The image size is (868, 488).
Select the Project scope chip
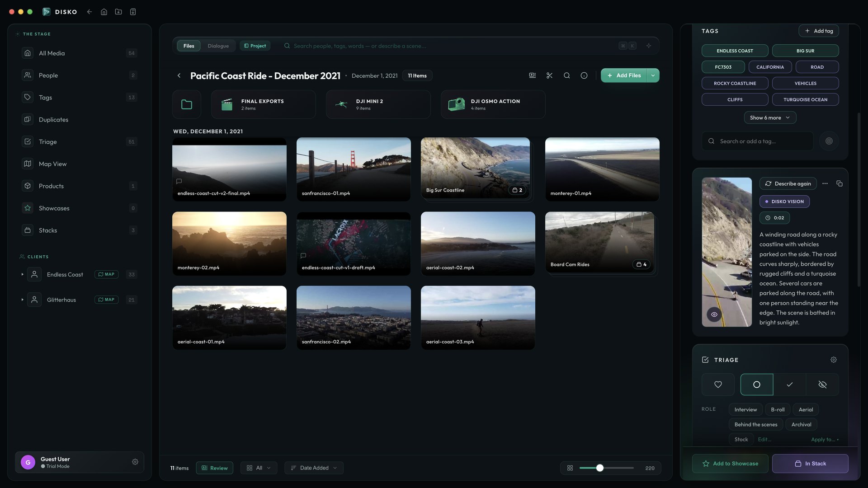pos(255,46)
